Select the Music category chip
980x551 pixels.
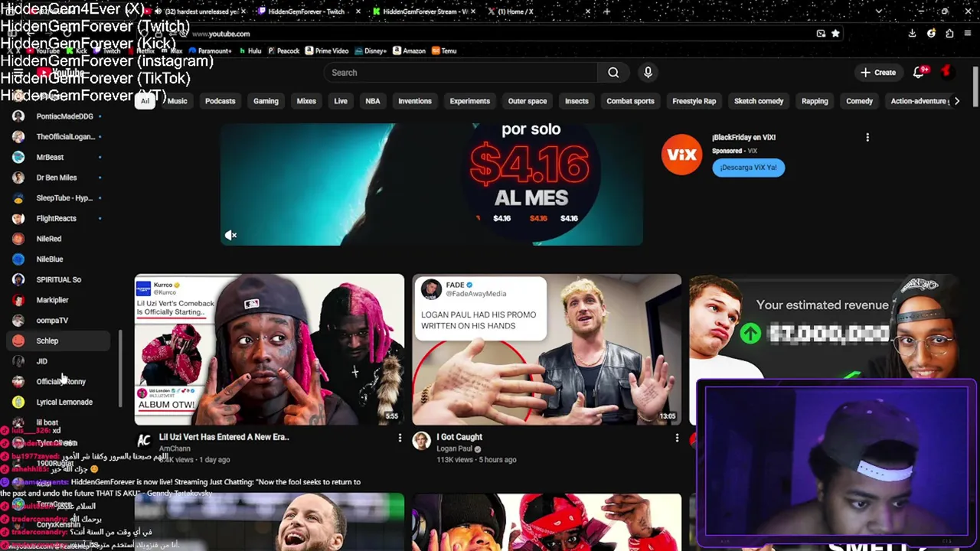[x=177, y=101]
